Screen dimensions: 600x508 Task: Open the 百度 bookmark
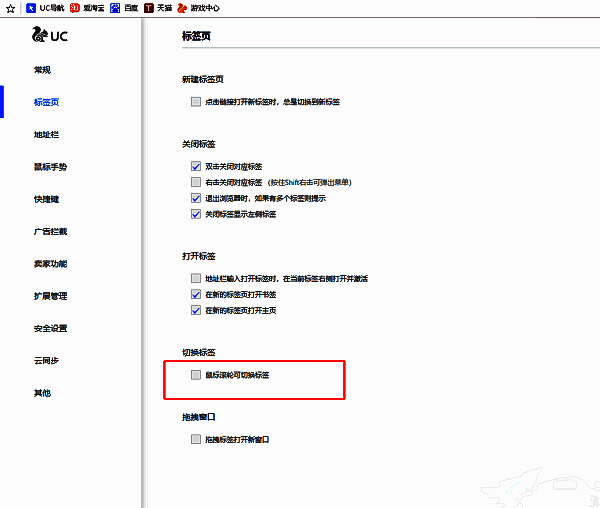pos(124,8)
